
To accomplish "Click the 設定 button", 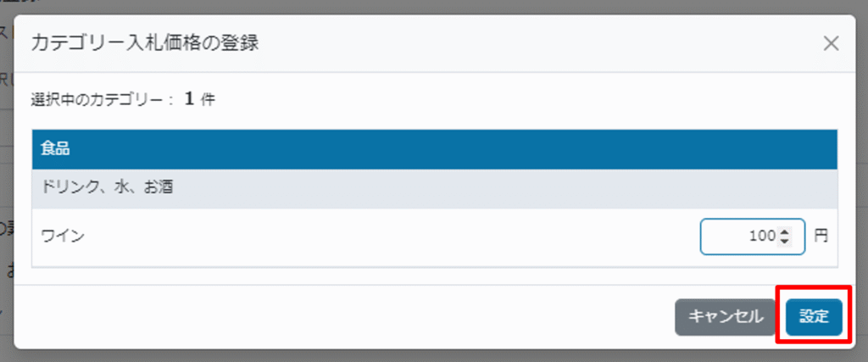I will coord(814,317).
